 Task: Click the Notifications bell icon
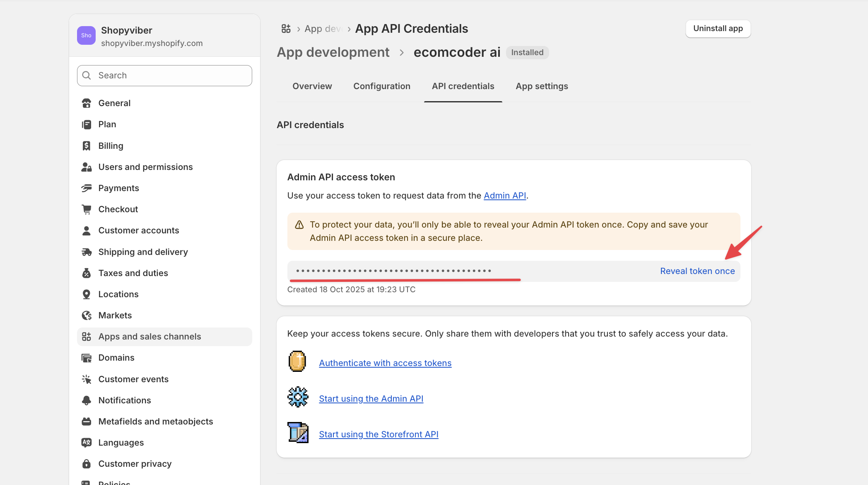coord(87,400)
